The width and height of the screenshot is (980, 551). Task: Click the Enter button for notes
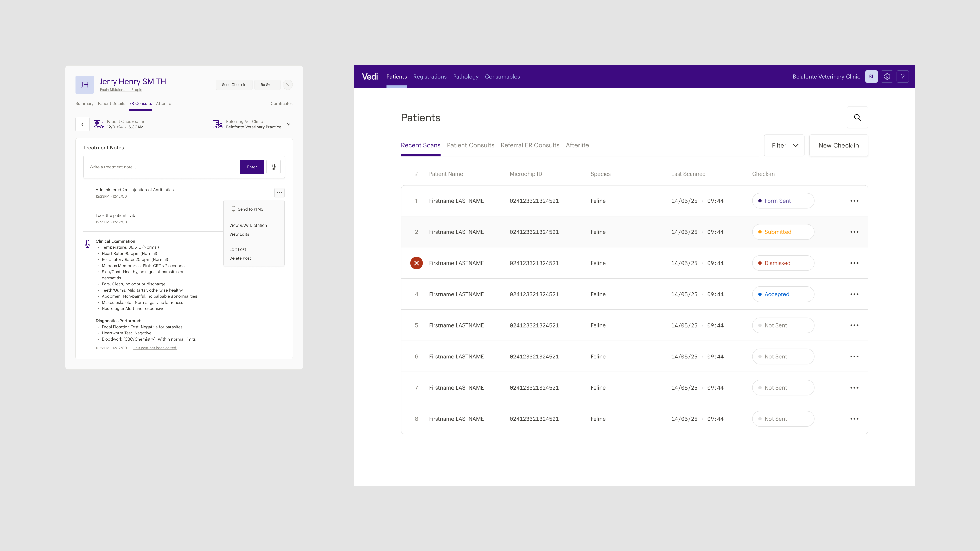[252, 167]
